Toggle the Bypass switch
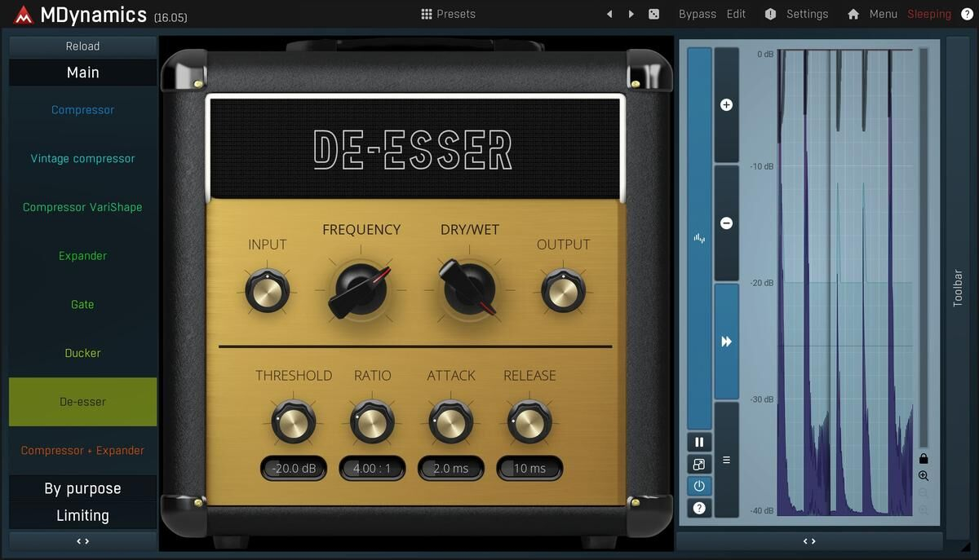This screenshot has width=979, height=560. [697, 14]
